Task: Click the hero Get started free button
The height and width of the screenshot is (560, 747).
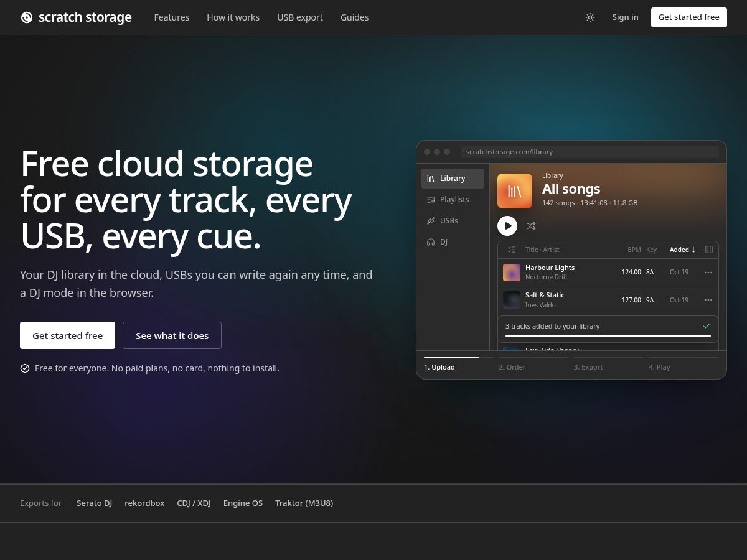Action: [x=67, y=335]
